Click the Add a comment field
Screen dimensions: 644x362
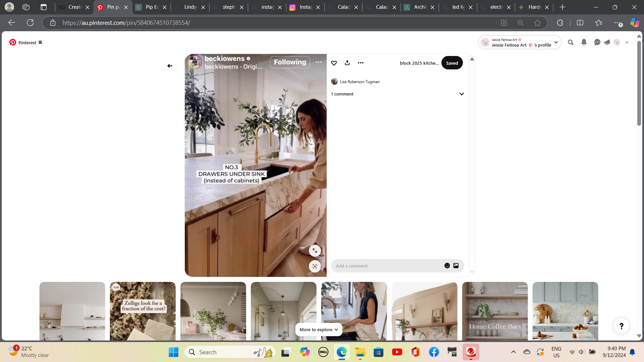coord(386,266)
